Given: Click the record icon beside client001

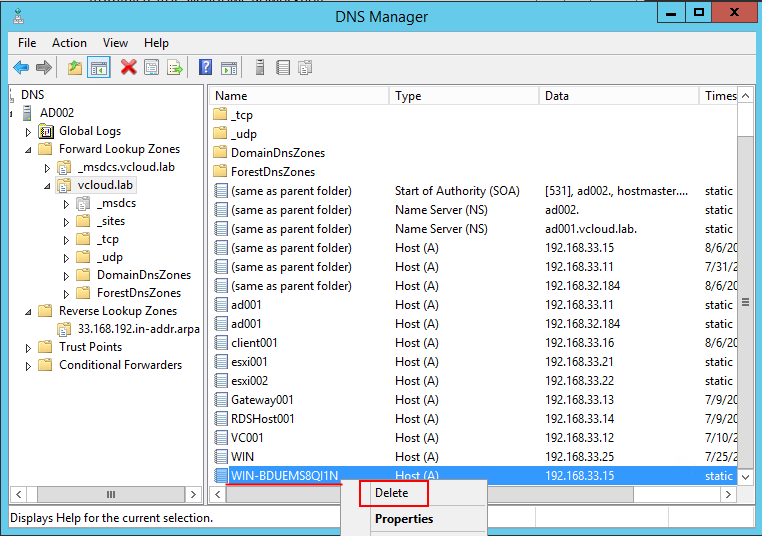Looking at the screenshot, I should click(x=221, y=343).
